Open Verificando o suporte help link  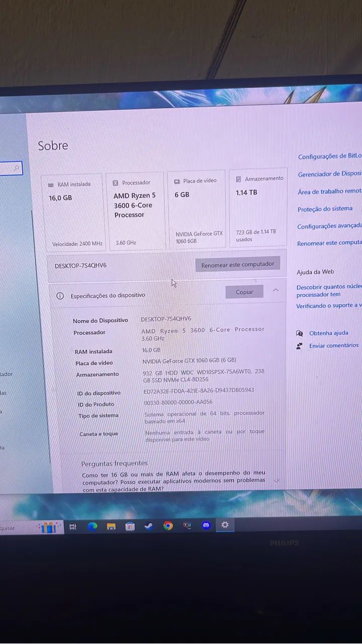tap(329, 305)
